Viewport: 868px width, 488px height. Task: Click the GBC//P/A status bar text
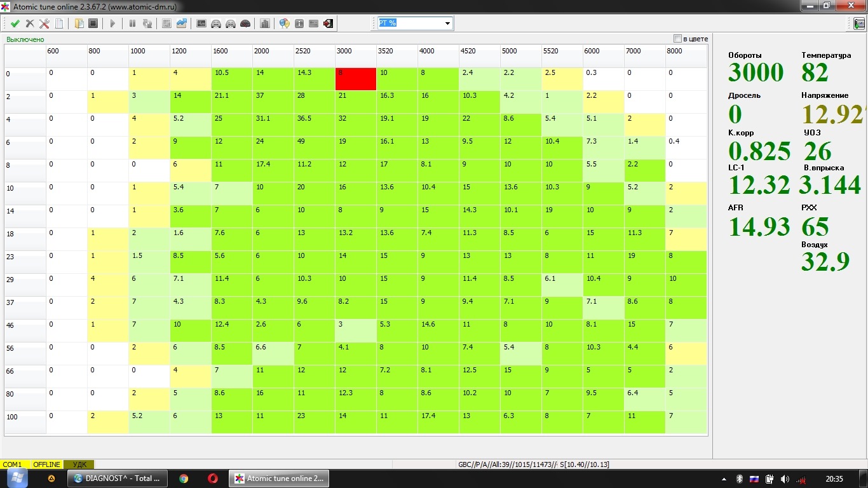[x=506, y=464]
